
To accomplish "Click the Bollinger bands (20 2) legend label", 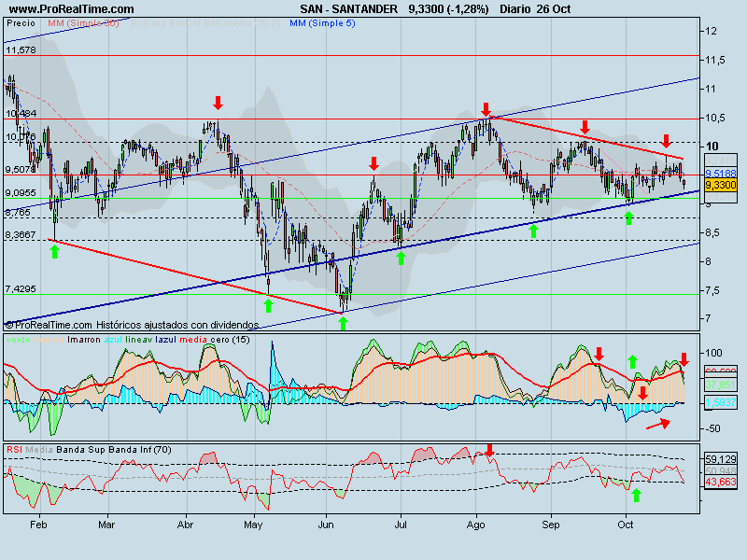I will 205,22.
